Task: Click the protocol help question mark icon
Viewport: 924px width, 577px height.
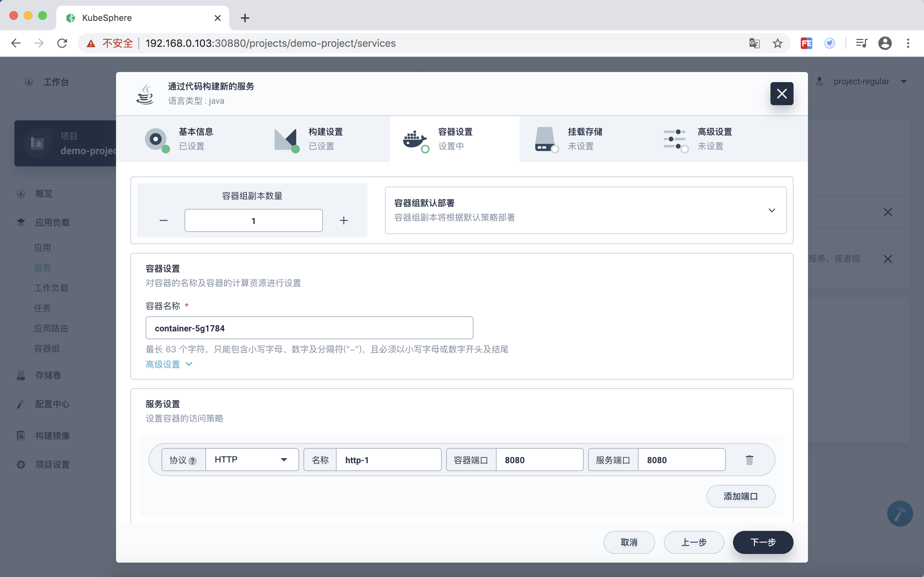Action: click(192, 461)
